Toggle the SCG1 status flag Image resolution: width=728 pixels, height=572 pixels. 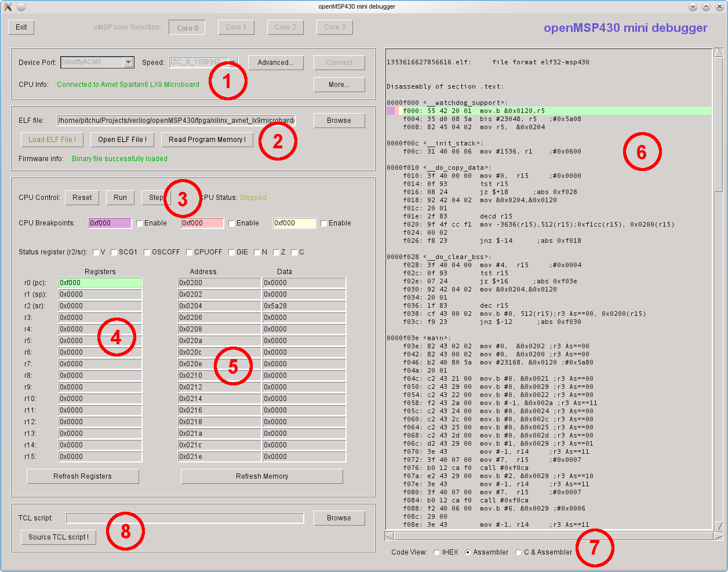click(x=114, y=252)
